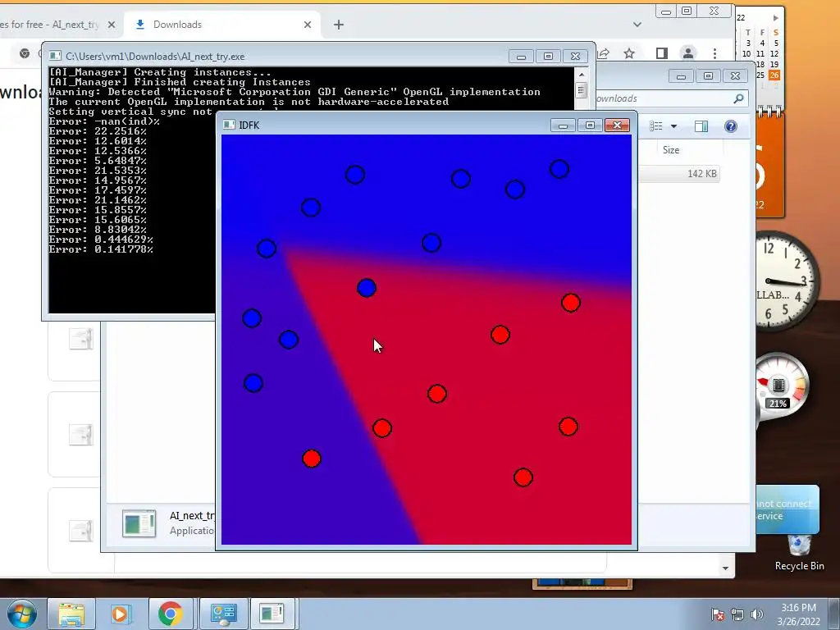840x630 pixels.
Task: Open Explorer help question mark icon
Action: pyautogui.click(x=731, y=126)
